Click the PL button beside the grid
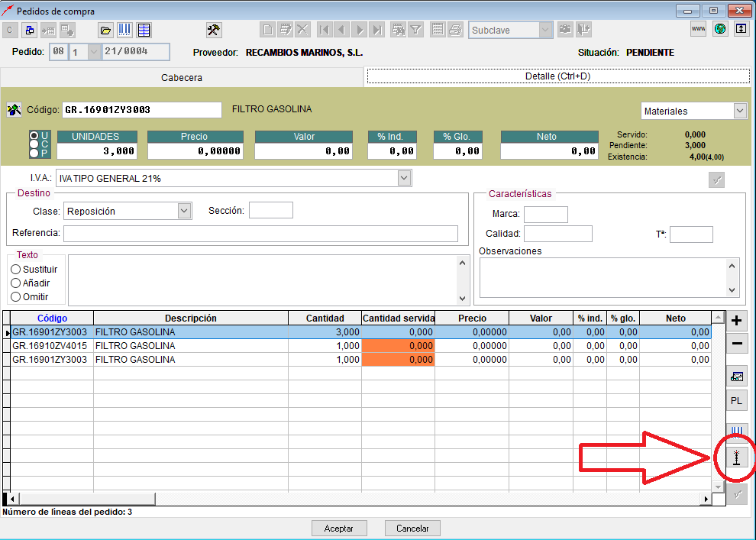This screenshot has height=540, width=756. point(736,401)
